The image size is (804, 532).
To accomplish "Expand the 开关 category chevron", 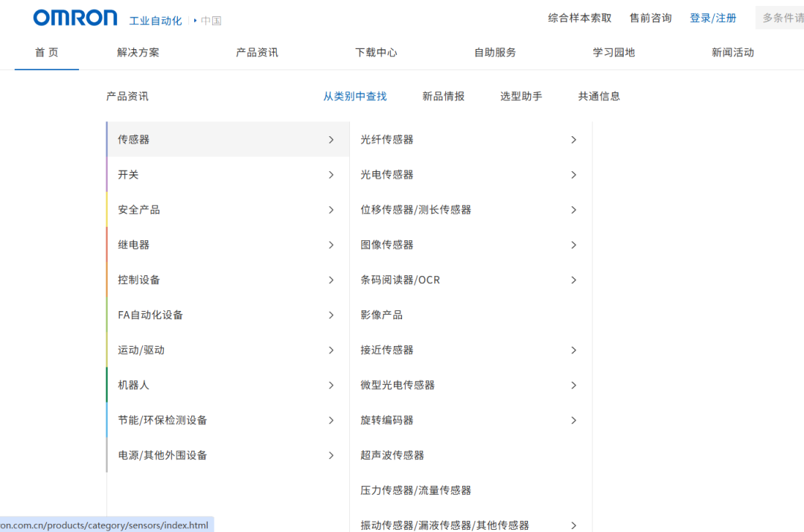I will pyautogui.click(x=331, y=174).
